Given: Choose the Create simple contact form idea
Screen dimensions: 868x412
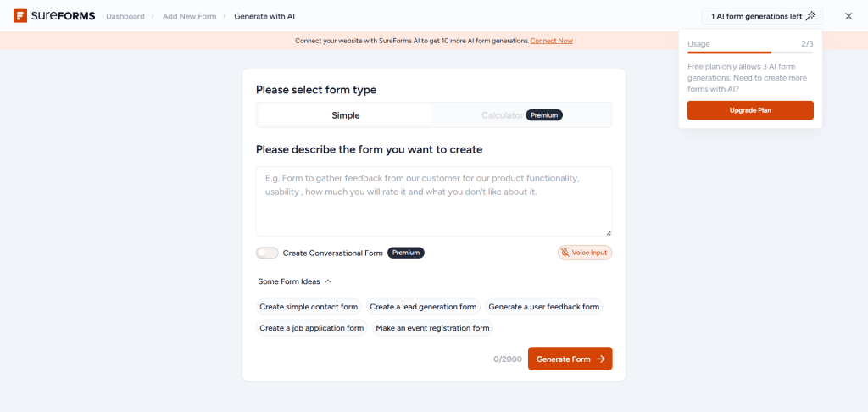Looking at the screenshot, I should pyautogui.click(x=309, y=307).
